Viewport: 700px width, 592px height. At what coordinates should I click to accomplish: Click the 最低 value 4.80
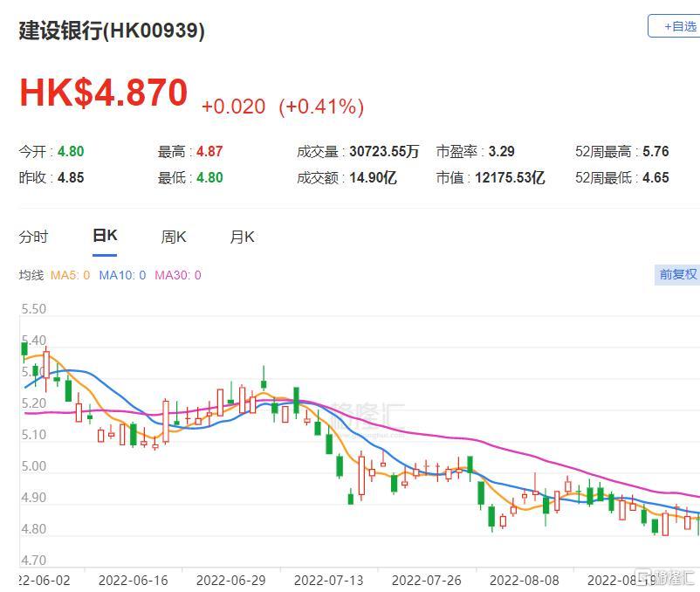(209, 178)
